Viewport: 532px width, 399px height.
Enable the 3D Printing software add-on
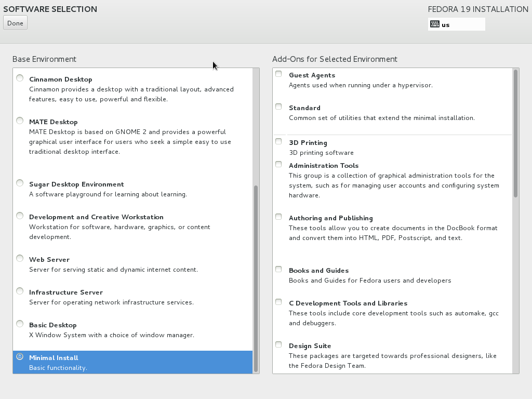pos(278,141)
